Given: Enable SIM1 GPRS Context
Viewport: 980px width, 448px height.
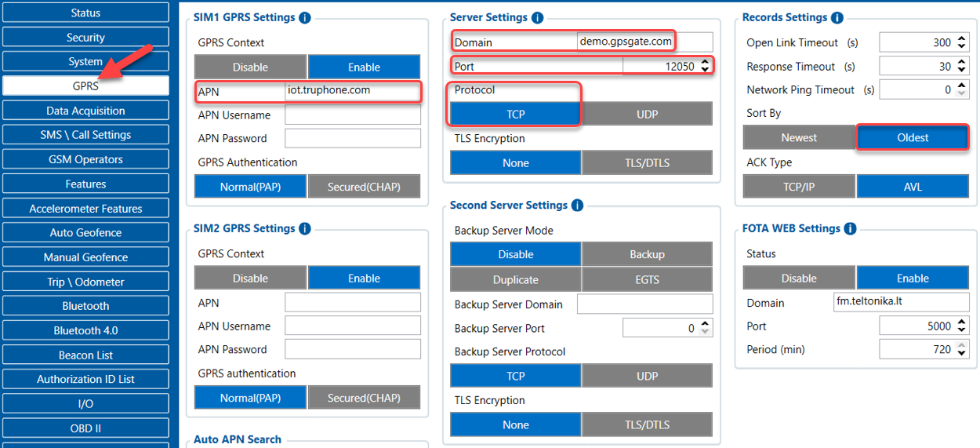Looking at the screenshot, I should (364, 67).
